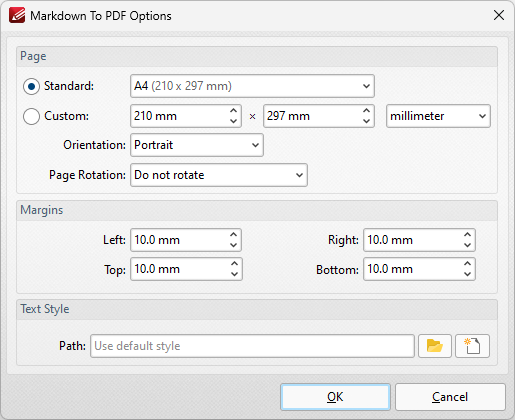Open the A4 standard page size dropdown
Image resolution: width=515 pixels, height=420 pixels.
(252, 86)
